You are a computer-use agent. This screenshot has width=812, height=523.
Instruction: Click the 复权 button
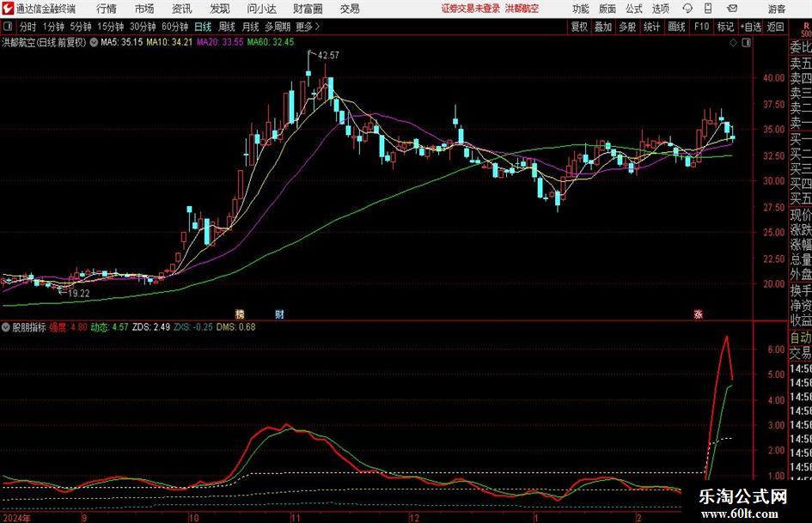579,27
